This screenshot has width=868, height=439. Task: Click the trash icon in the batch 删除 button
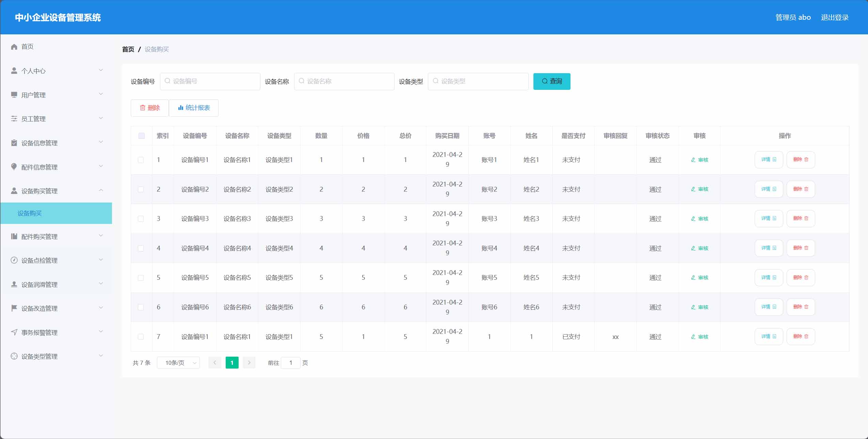(143, 108)
